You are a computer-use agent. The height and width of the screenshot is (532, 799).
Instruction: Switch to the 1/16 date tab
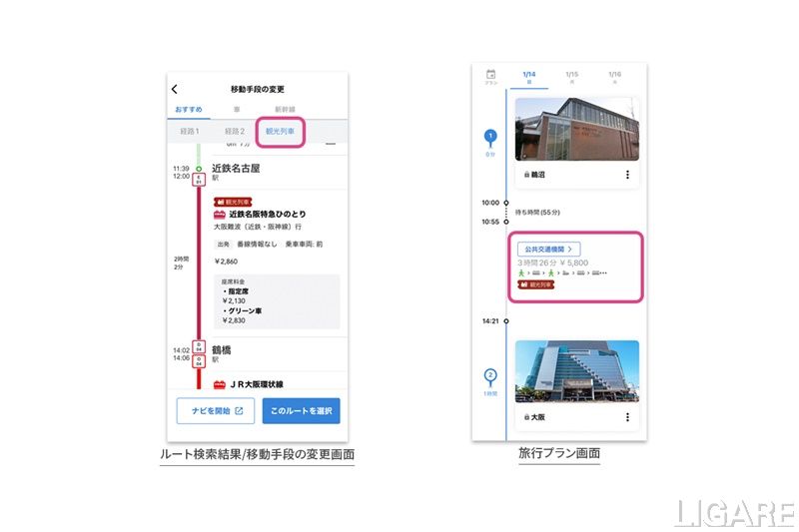[614, 77]
